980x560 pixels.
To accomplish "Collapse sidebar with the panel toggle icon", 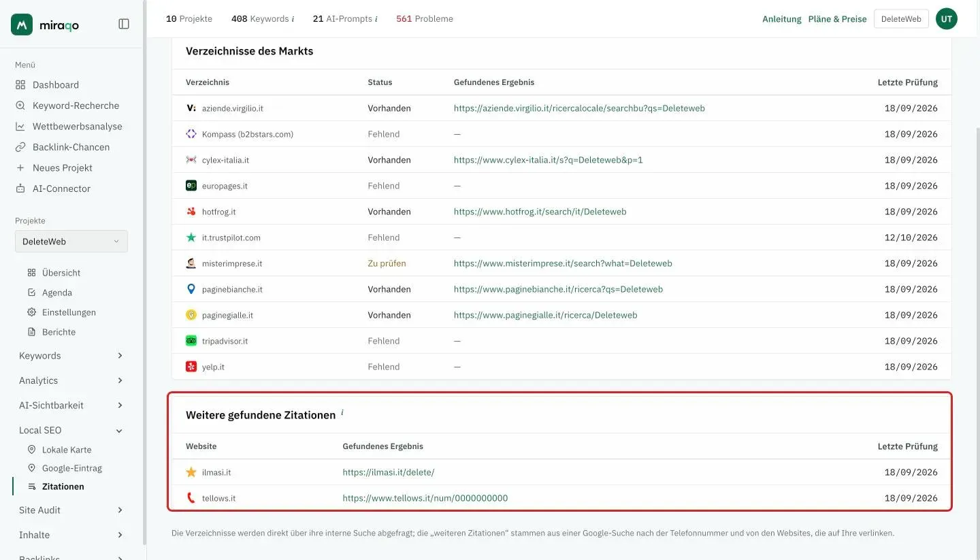I will coord(124,24).
